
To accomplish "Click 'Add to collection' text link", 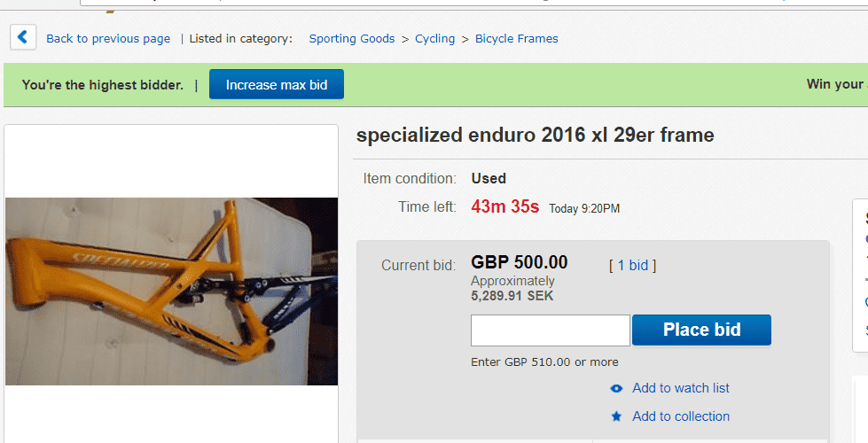I will [681, 416].
